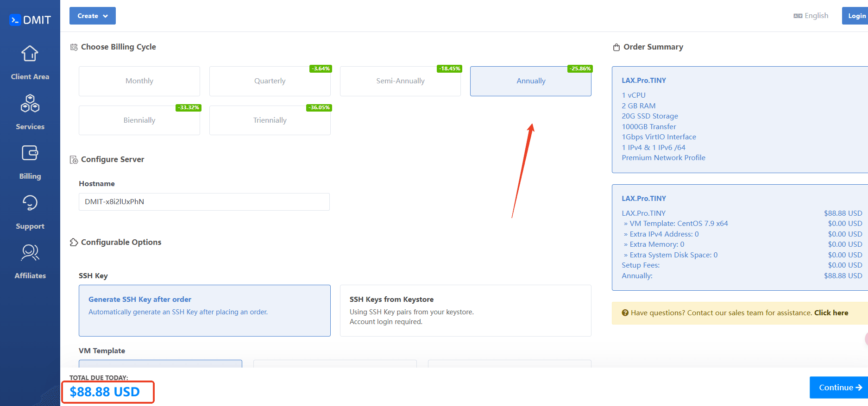
Task: Open the Support headset icon
Action: [x=30, y=203]
